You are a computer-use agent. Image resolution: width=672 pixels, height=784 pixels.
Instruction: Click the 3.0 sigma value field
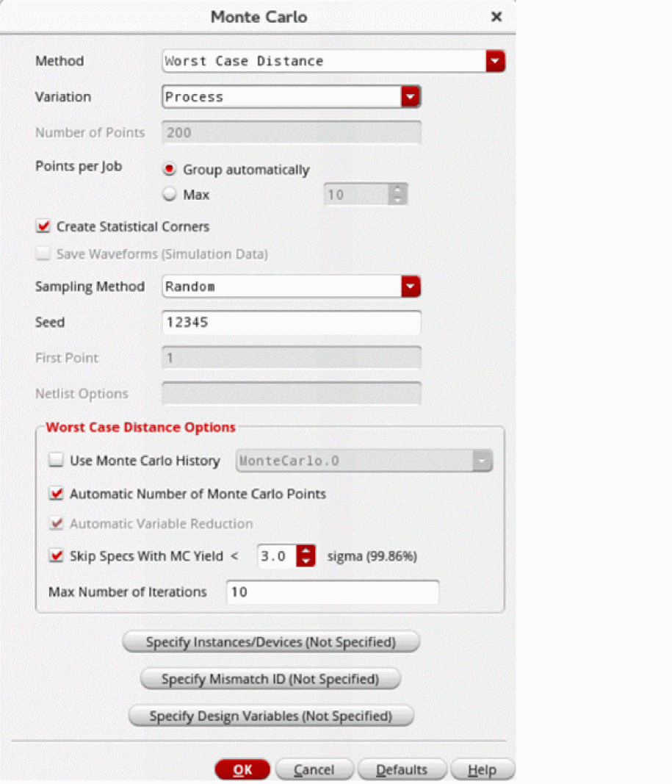point(278,556)
